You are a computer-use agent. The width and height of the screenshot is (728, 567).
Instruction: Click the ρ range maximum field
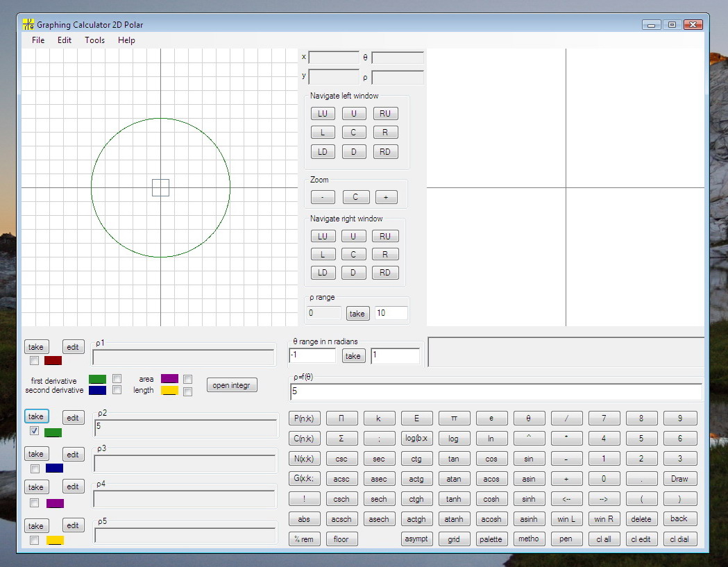(391, 314)
